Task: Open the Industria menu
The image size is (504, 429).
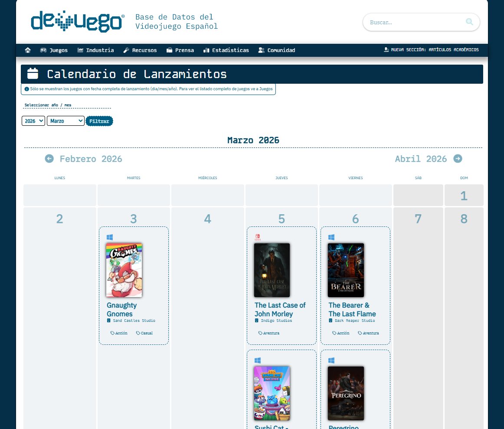Action: [x=95, y=50]
